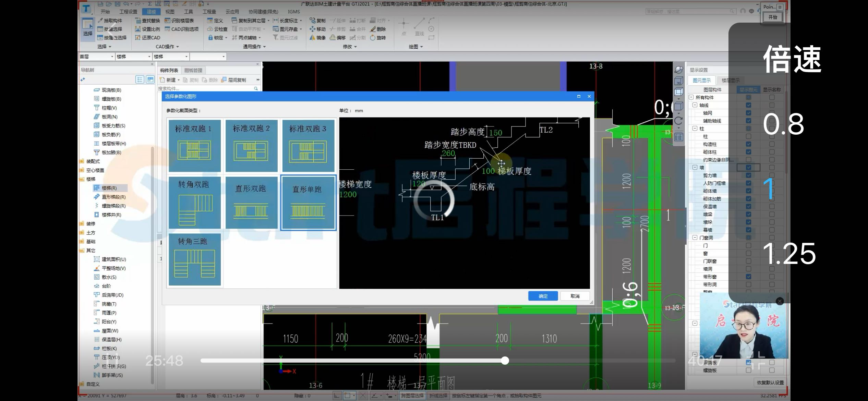
Task: Click the video progress bar handle
Action: point(505,360)
